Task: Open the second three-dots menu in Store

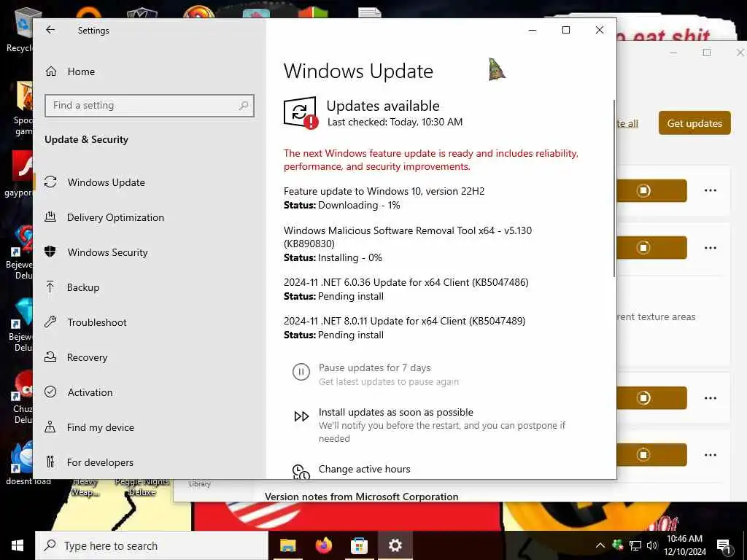Action: 711,248
